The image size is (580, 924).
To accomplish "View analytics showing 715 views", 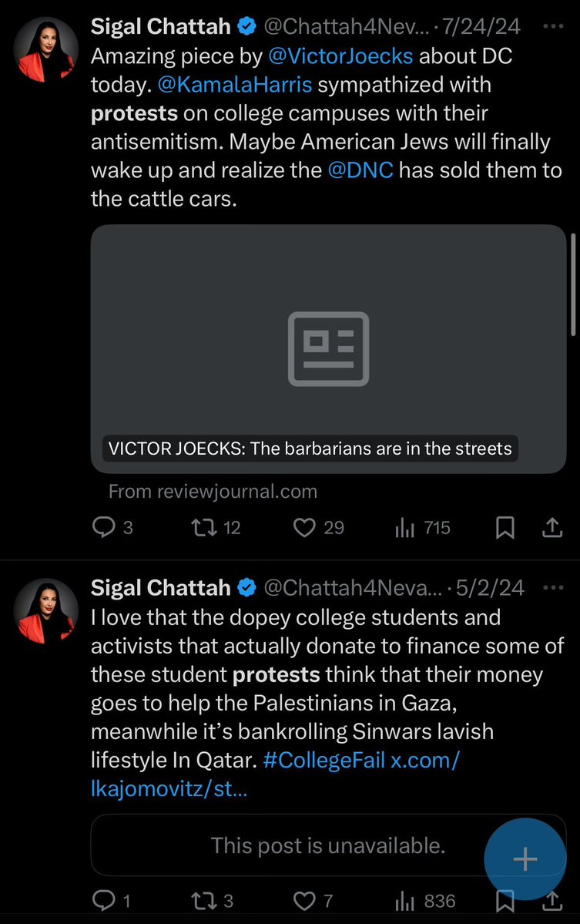I will click(405, 528).
